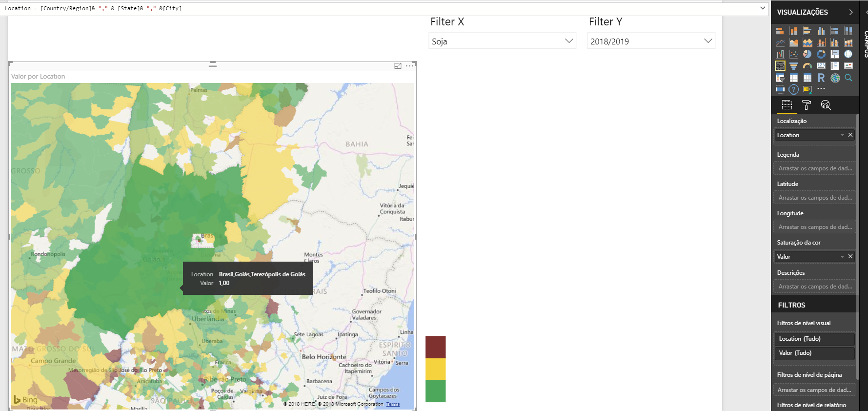Select the pie chart visual
Image resolution: width=868 pixels, height=411 pixels.
click(807, 54)
